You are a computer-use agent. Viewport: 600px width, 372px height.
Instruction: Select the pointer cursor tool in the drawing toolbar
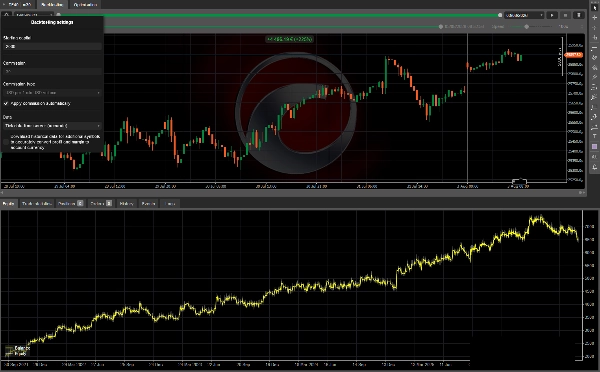(x=594, y=7)
